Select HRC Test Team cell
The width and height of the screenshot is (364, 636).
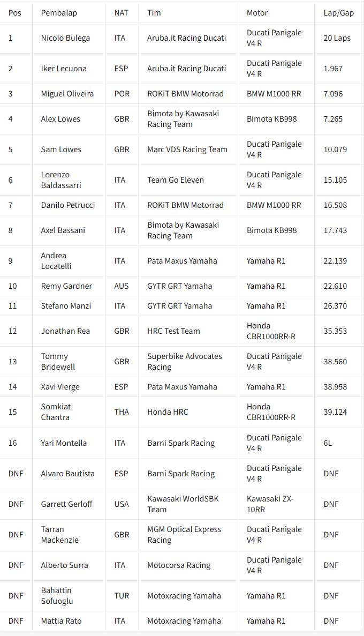tap(173, 331)
